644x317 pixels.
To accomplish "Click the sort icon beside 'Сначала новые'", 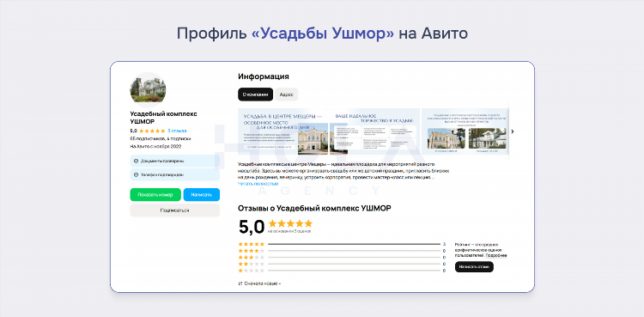I will [x=240, y=283].
